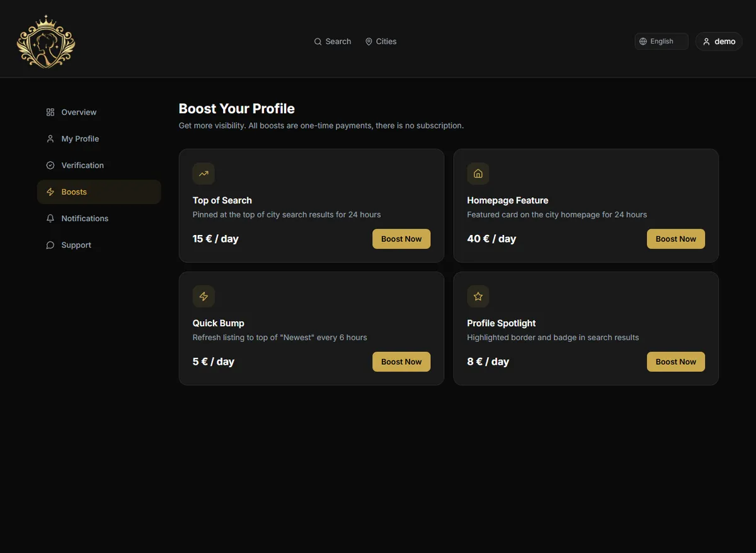Screen dimensions: 756x553
Task: Click the Quick Bump title
Action: [x=219, y=323]
